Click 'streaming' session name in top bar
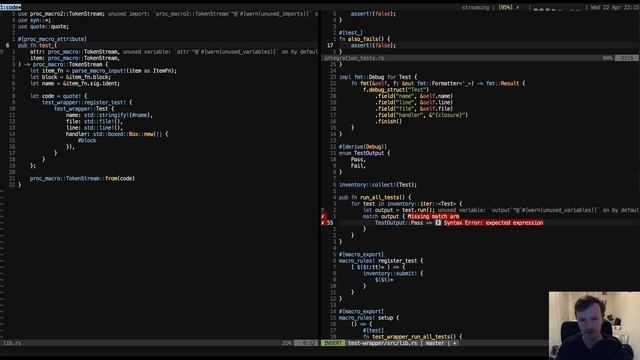Viewport: 640px width, 360px height. click(475, 7)
